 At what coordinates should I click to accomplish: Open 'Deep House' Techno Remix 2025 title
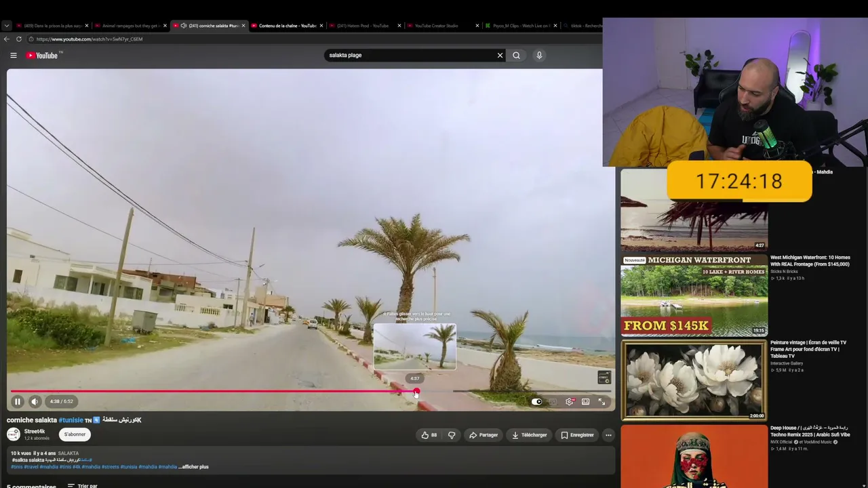(810, 431)
